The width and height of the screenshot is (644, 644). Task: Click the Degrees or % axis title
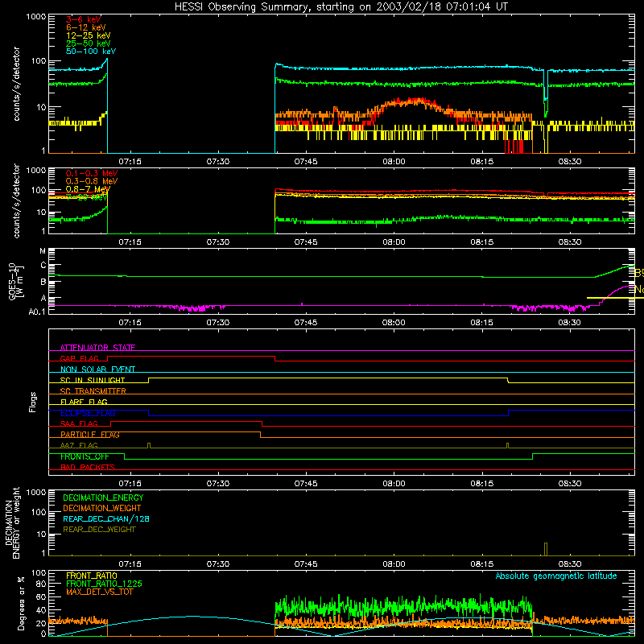20,603
